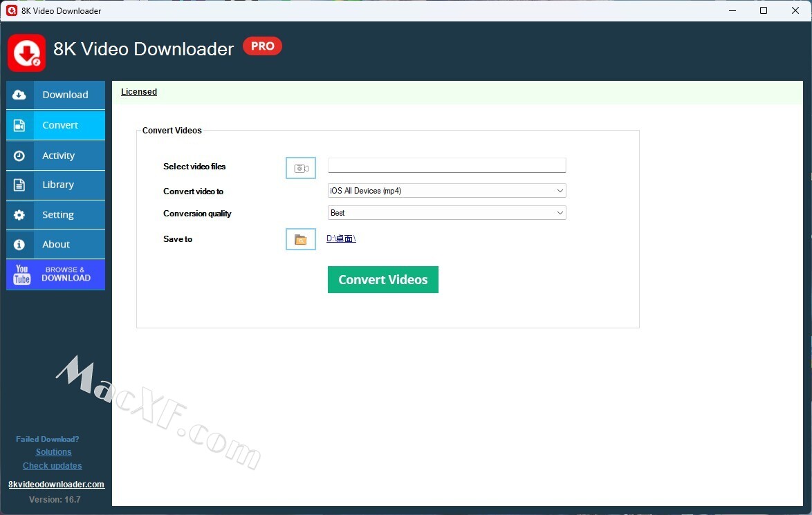Click the Convert Videos group heading
The image size is (812, 515).
(x=172, y=131)
